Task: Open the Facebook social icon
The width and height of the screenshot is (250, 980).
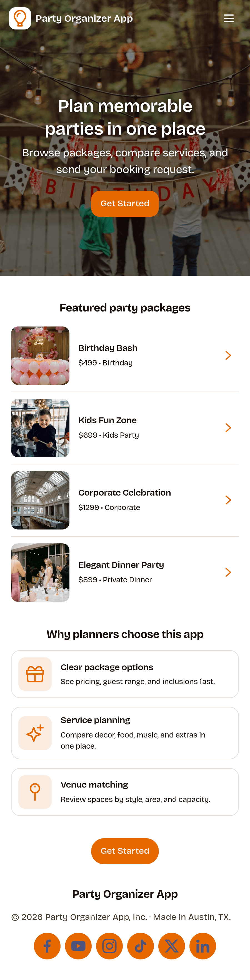Action: pos(47,946)
